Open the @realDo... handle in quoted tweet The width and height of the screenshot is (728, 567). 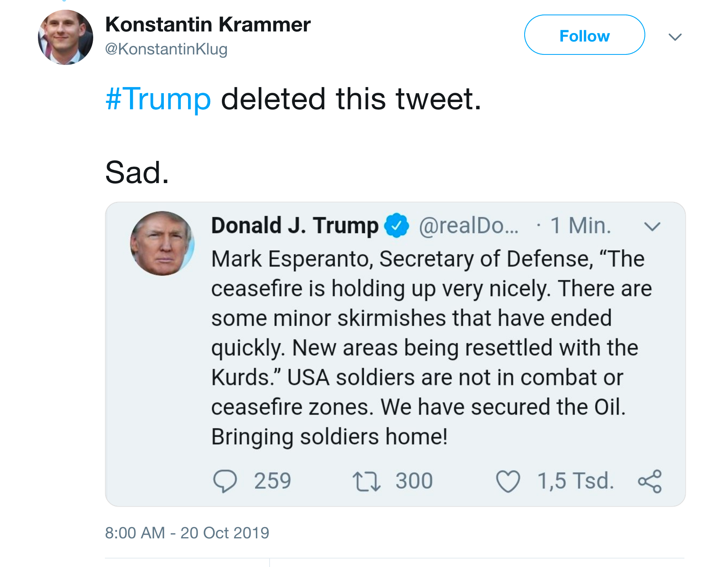469,225
